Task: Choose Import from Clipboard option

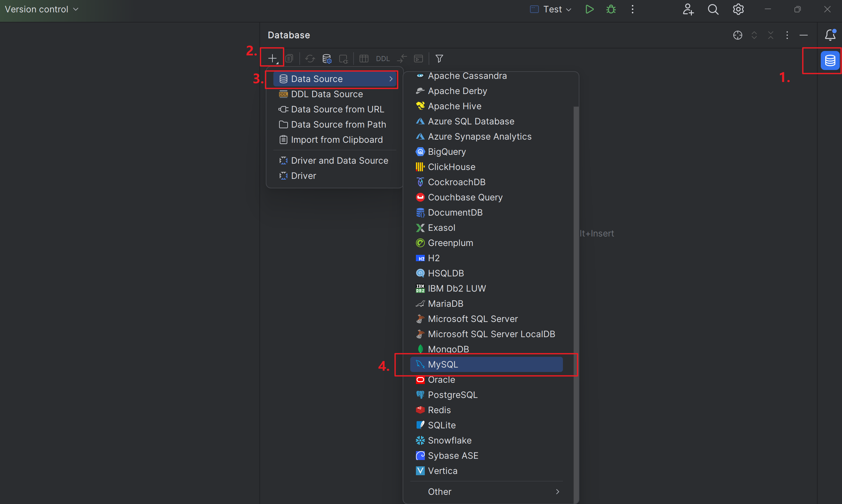Action: (x=336, y=140)
